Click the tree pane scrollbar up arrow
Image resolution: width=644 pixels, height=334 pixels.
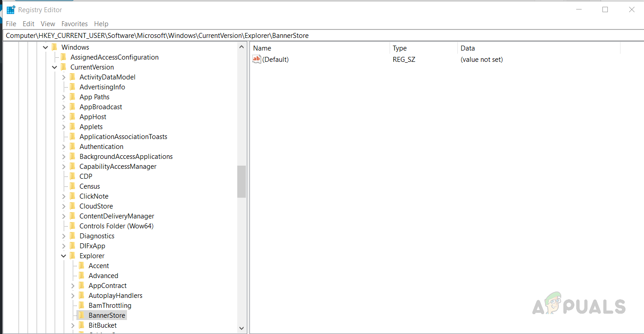point(241,46)
